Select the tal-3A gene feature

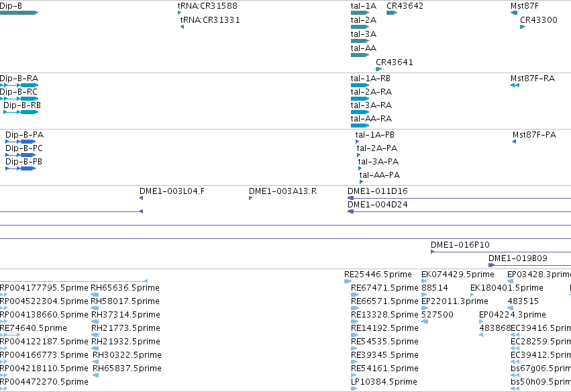click(x=360, y=41)
